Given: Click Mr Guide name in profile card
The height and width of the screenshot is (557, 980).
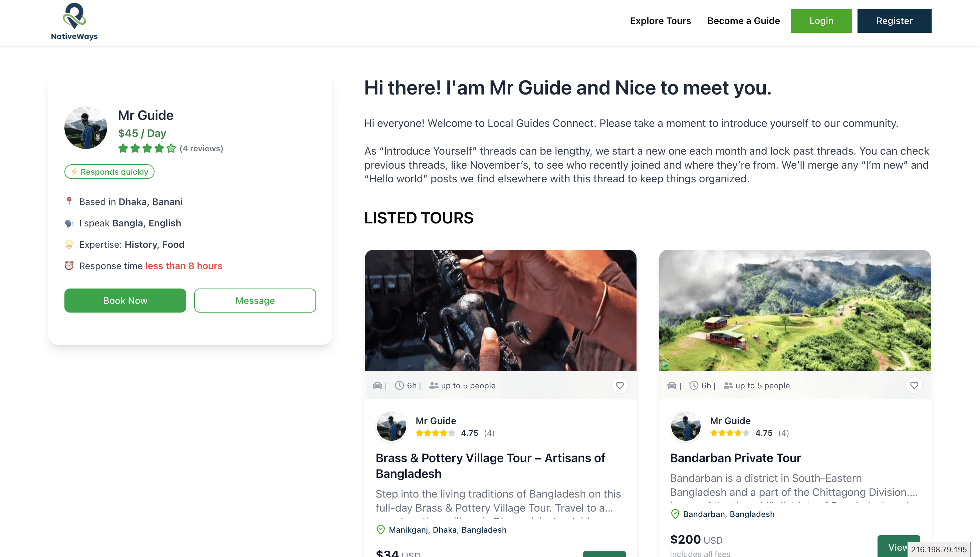Looking at the screenshot, I should pos(145,115).
